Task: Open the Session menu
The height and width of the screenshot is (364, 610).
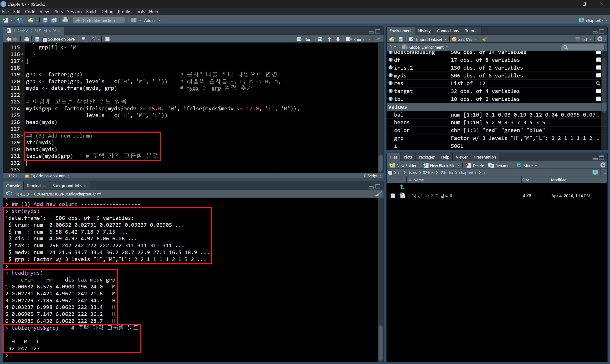Action: [74, 11]
